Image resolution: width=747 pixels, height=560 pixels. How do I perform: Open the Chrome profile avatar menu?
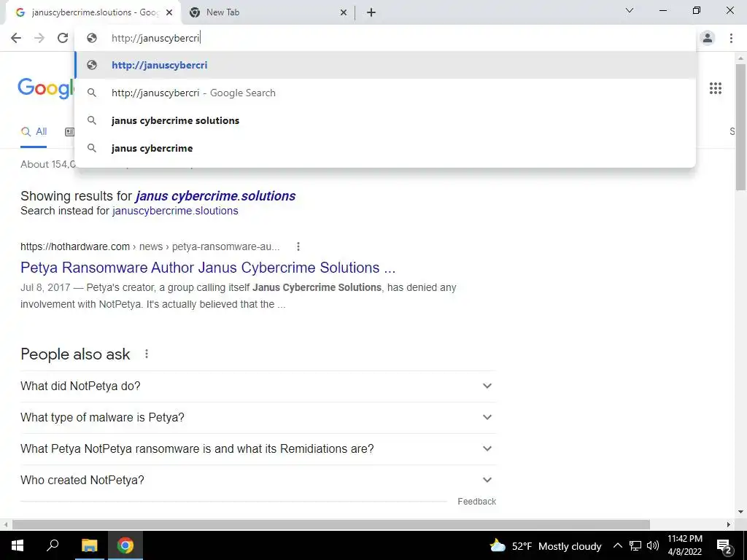point(708,38)
